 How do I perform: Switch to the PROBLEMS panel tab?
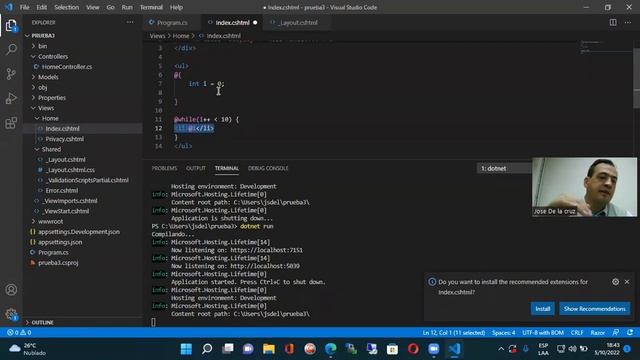[164, 168]
